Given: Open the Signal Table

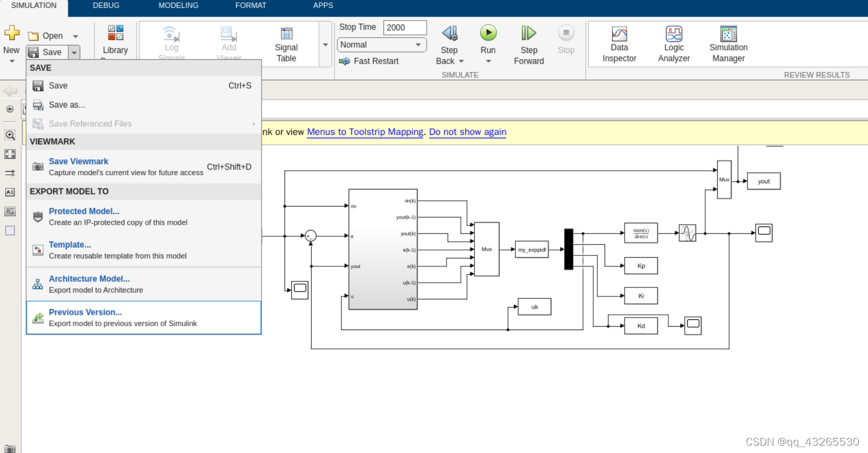Looking at the screenshot, I should tap(287, 44).
